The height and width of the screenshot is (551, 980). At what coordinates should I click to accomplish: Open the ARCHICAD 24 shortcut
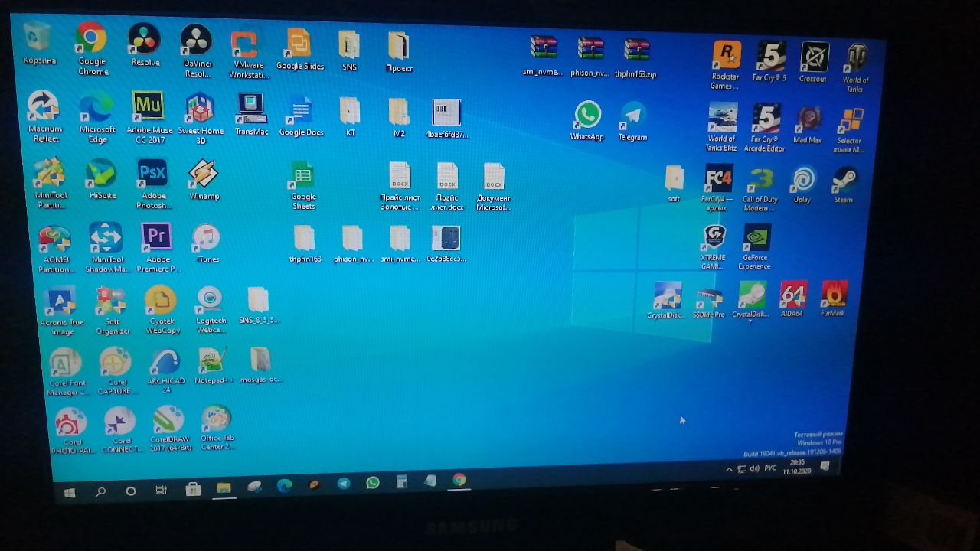pos(166,371)
